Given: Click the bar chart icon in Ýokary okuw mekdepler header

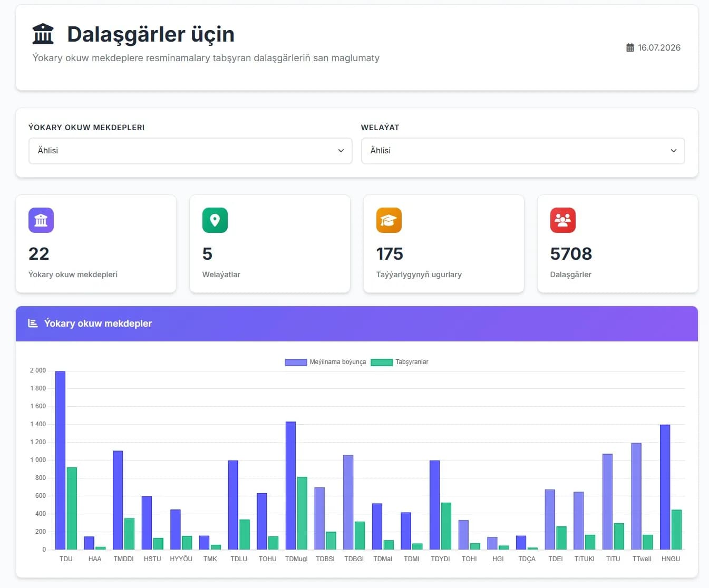Looking at the screenshot, I should 33,323.
